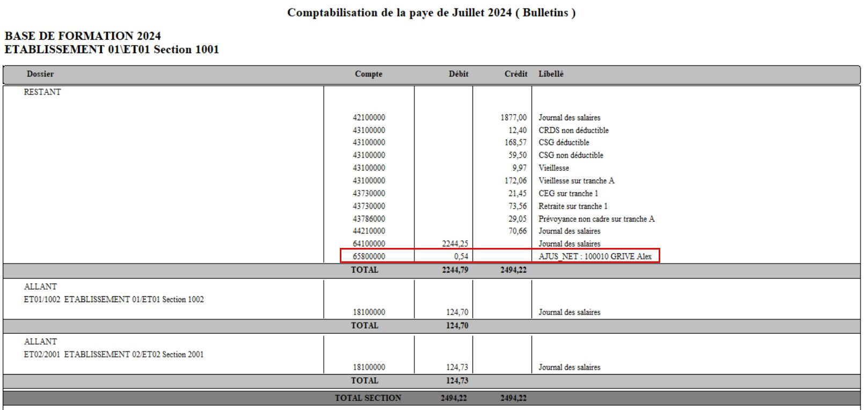Click credit value 29,05
Viewport: 868px width, 410px height.
[517, 219]
